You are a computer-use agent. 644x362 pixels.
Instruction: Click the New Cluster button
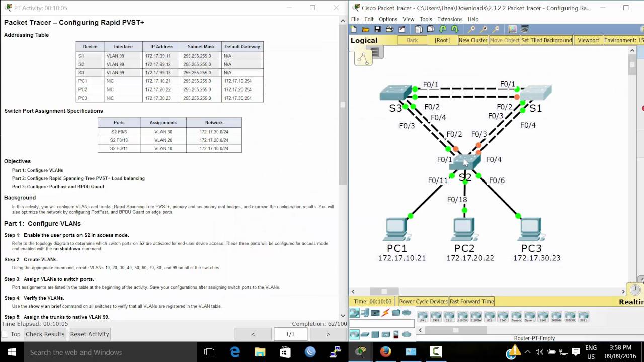473,40
